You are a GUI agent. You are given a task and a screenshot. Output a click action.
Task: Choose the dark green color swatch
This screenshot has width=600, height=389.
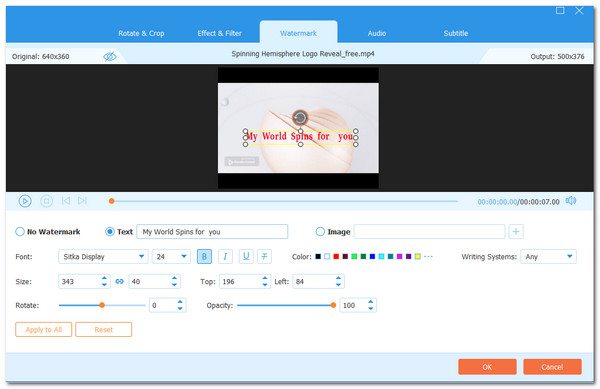click(363, 256)
